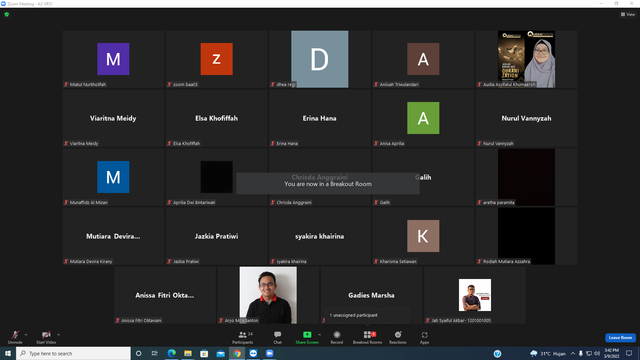640x360 pixels.
Task: Open volume control in system tray
Action: point(597,353)
